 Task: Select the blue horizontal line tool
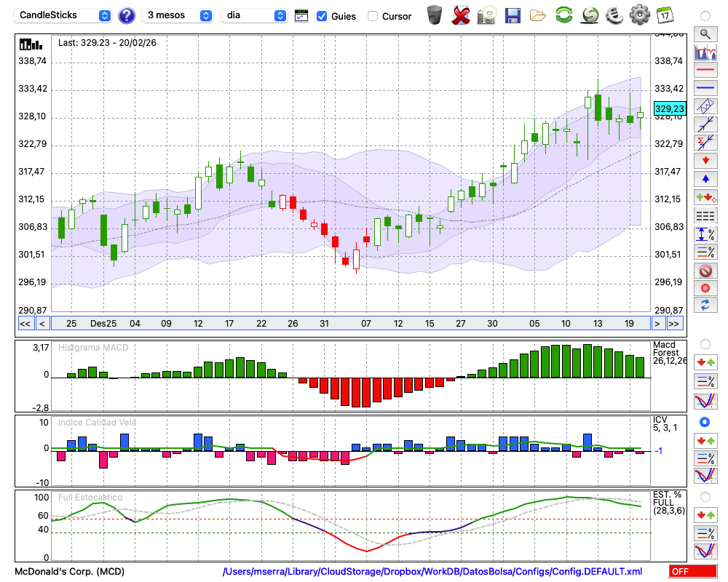click(x=705, y=88)
